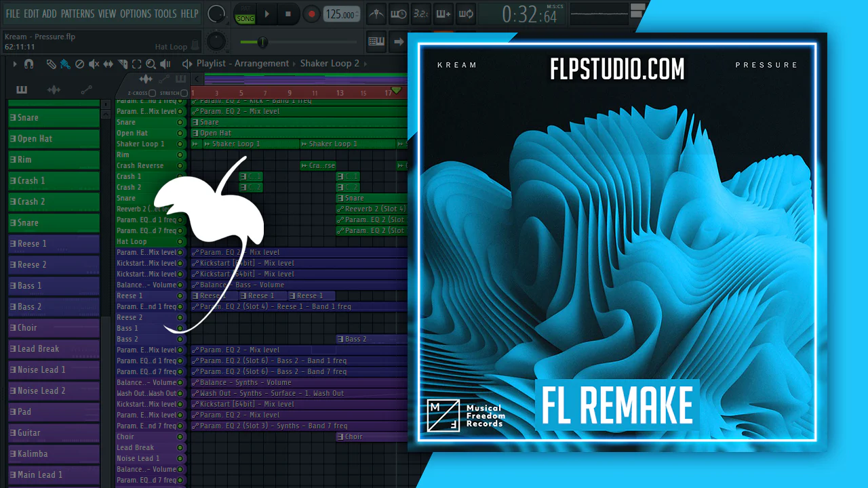
Task: Mute the Open Hat playlist track
Action: tap(180, 134)
